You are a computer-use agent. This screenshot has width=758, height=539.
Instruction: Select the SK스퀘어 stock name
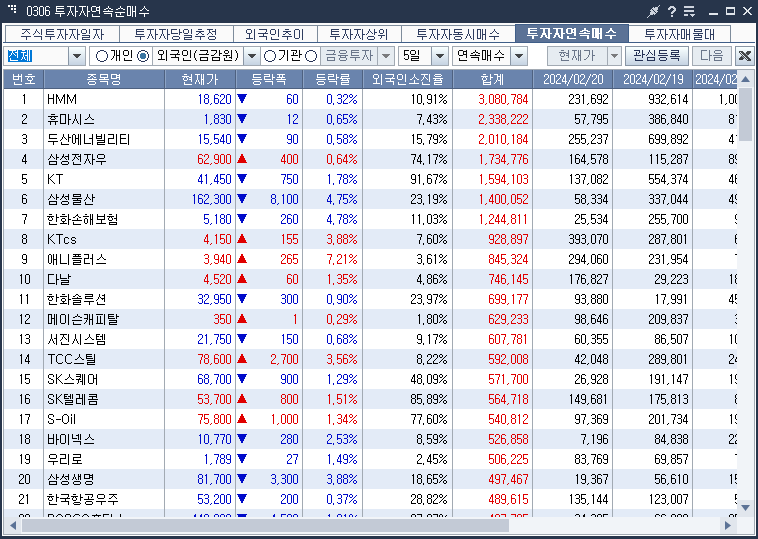coord(73,379)
